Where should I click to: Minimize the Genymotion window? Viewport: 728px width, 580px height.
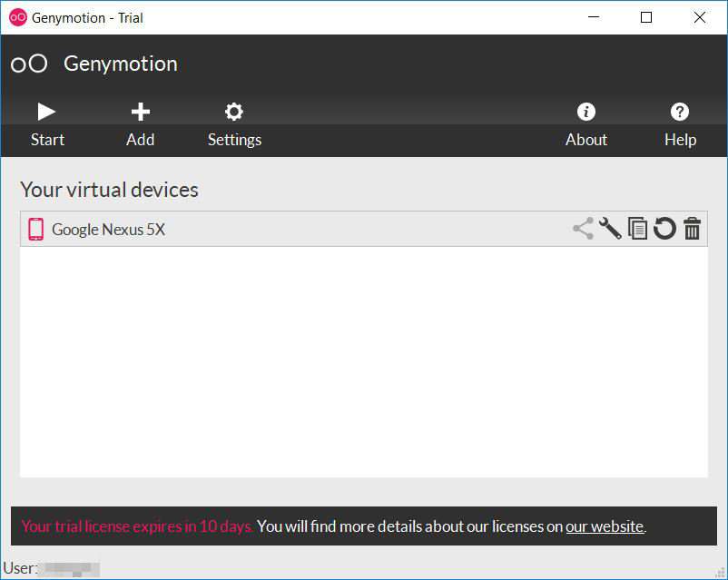pyautogui.click(x=594, y=17)
